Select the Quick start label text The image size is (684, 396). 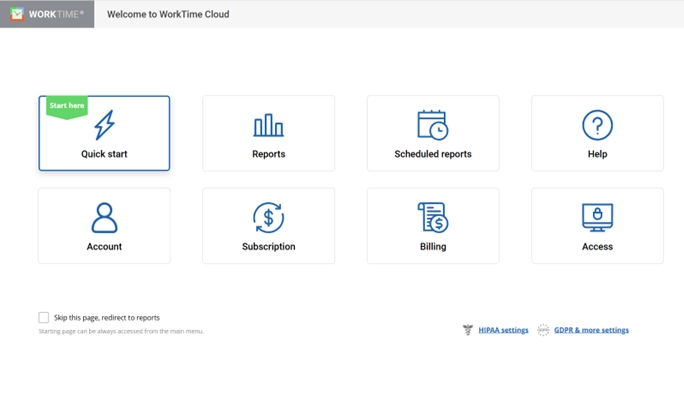104,154
